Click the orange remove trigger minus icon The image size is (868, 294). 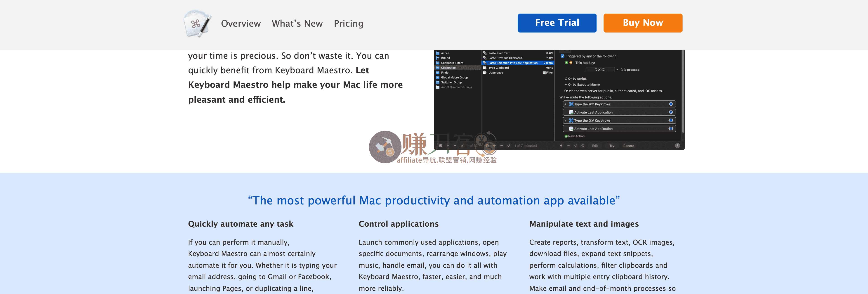coord(571,63)
